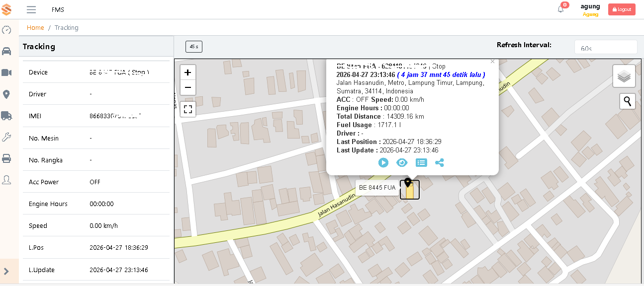
Task: Open the user profile icon in sidebar
Action: pos(6,180)
